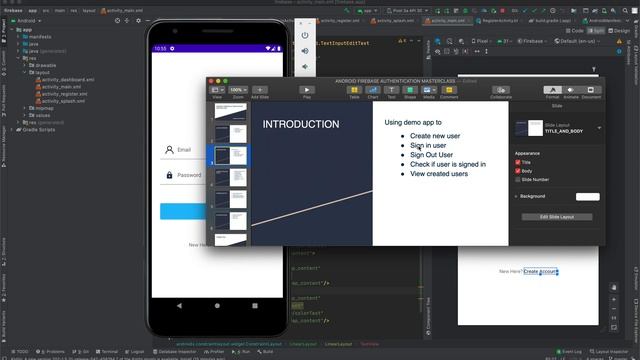Click the Project panel settings gear icon
Image resolution: width=640 pixels, height=360 pixels.
138,20
